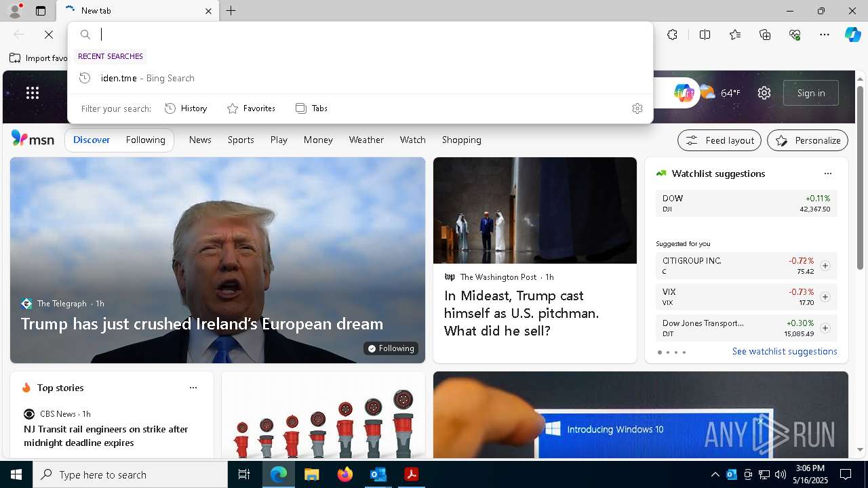Screen dimensions: 868x488
Task: Open Sports section
Action: click(241, 140)
